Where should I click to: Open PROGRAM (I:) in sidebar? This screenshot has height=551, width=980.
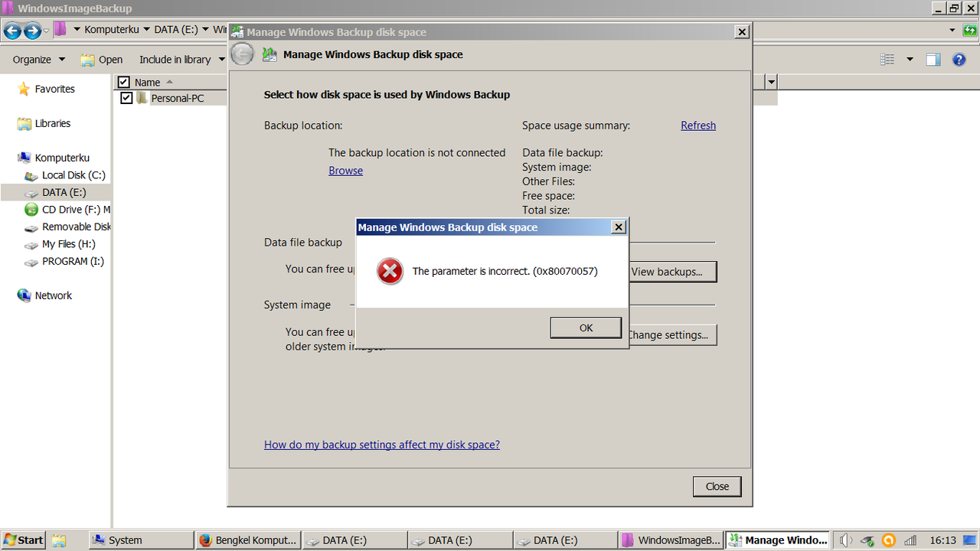tap(73, 261)
